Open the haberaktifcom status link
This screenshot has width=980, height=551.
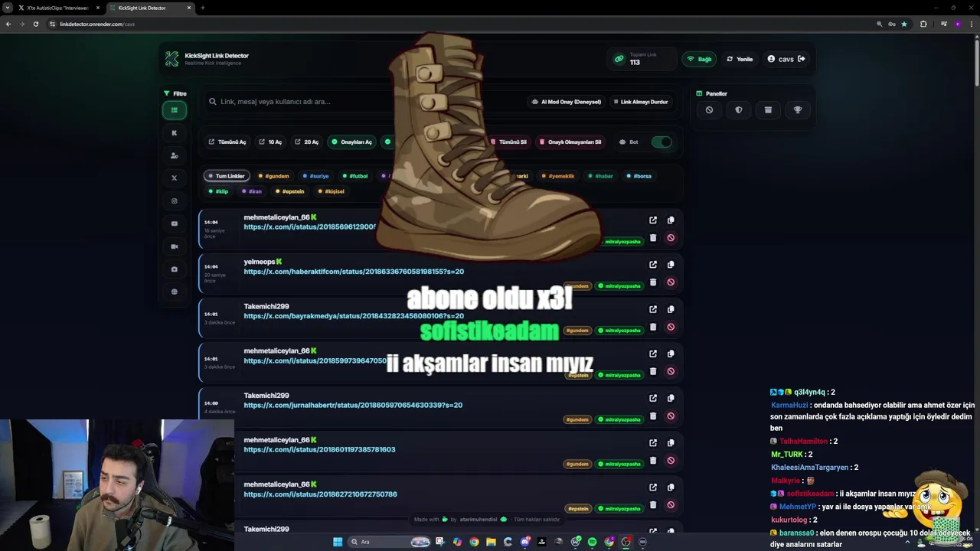coord(354,272)
